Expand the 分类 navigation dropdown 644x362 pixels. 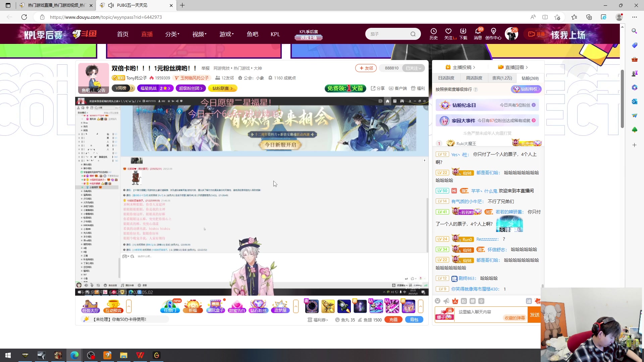tap(172, 34)
